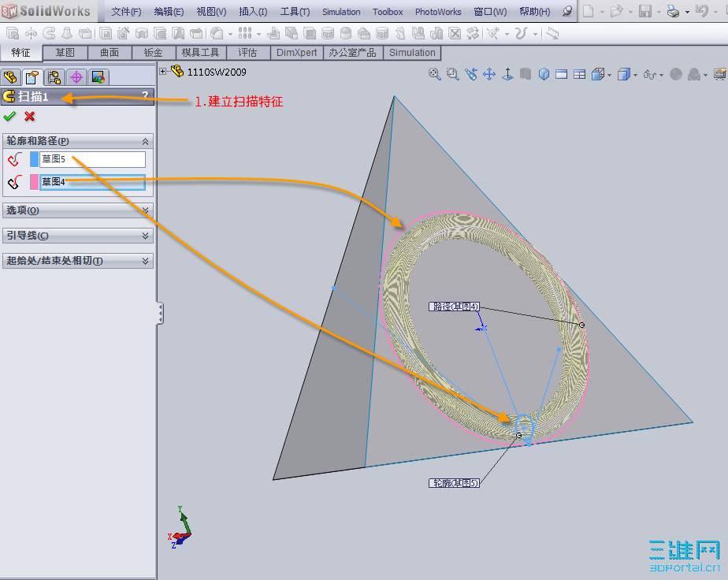728x580 pixels.
Task: Click the profile field containing 草图5
Action: [92, 159]
